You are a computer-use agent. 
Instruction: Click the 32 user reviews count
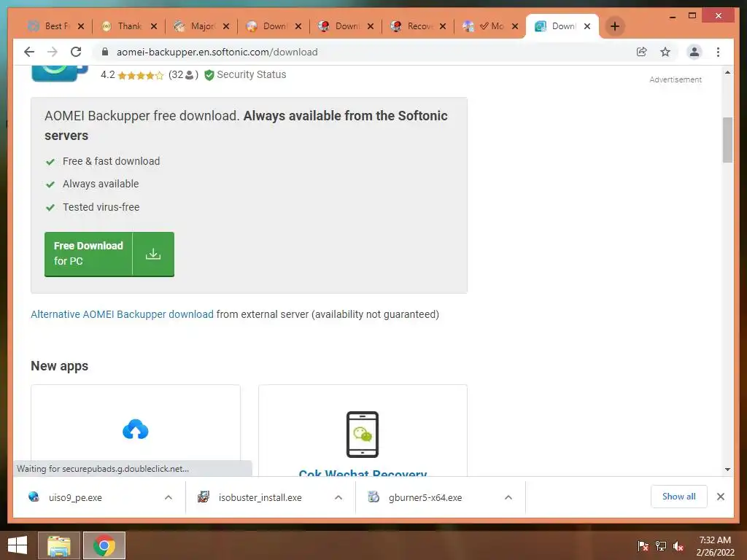[x=183, y=75]
